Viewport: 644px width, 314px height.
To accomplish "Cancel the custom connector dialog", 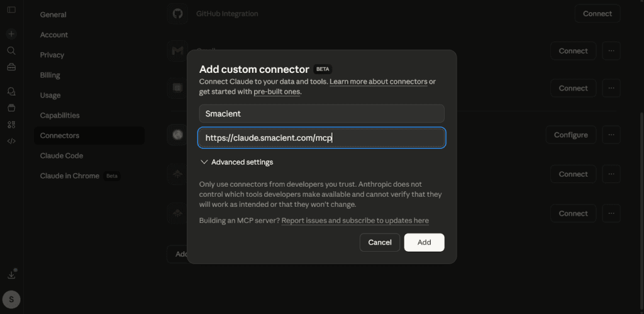I will point(380,242).
